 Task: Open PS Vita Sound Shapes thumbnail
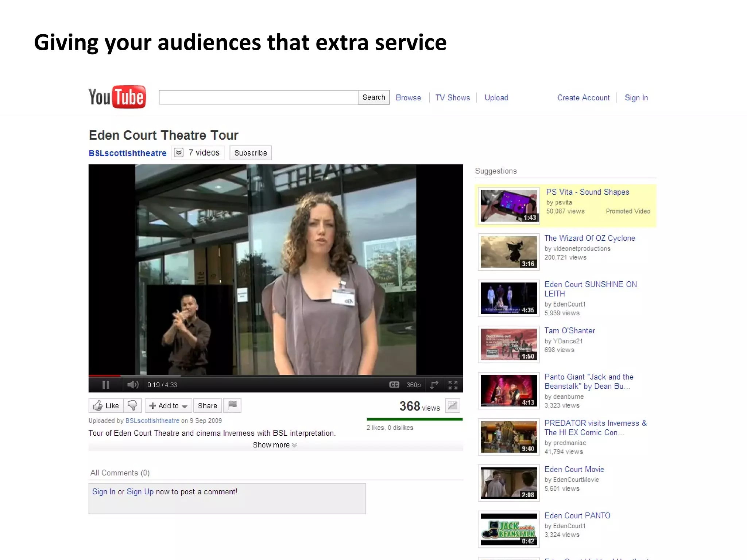pos(509,206)
